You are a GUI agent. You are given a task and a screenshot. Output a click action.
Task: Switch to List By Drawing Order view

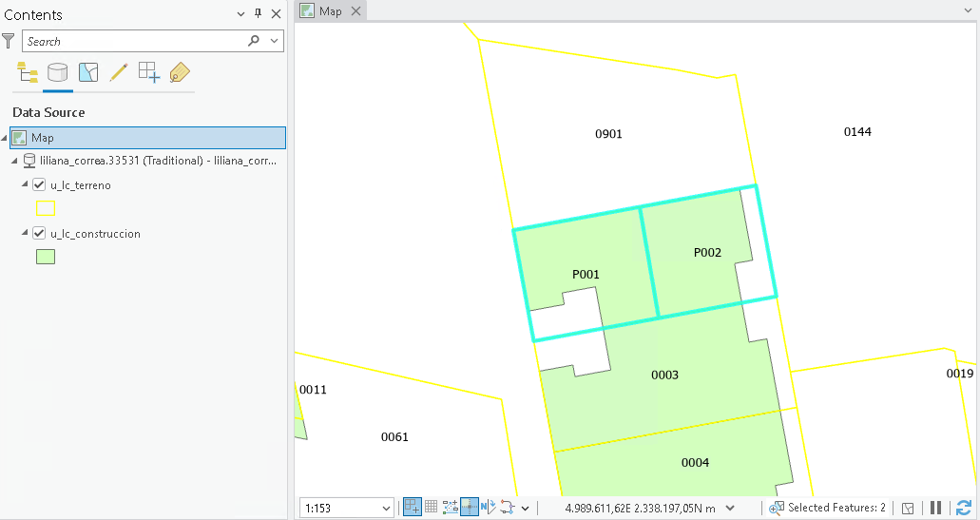[27, 72]
